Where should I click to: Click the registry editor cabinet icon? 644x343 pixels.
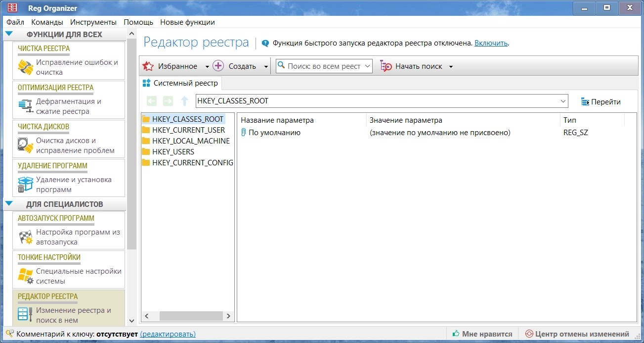click(x=25, y=315)
